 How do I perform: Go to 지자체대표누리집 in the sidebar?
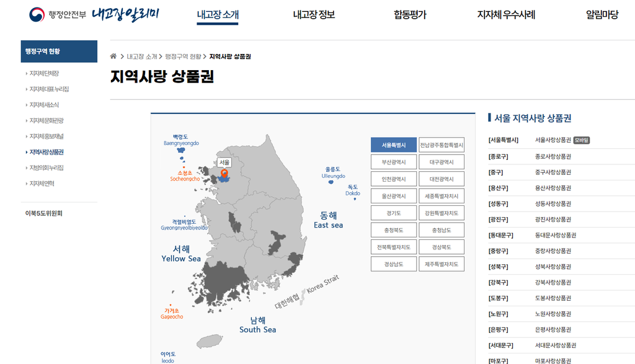click(x=49, y=89)
